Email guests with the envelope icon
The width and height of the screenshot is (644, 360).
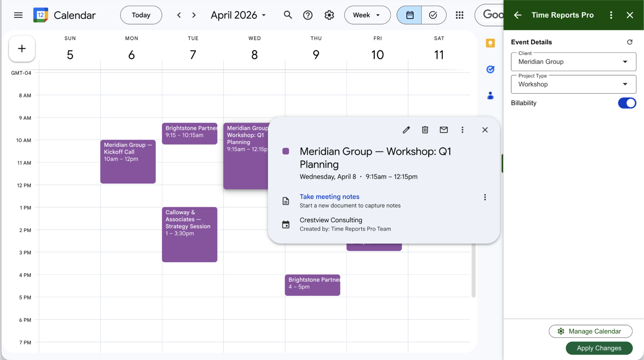[x=443, y=130]
